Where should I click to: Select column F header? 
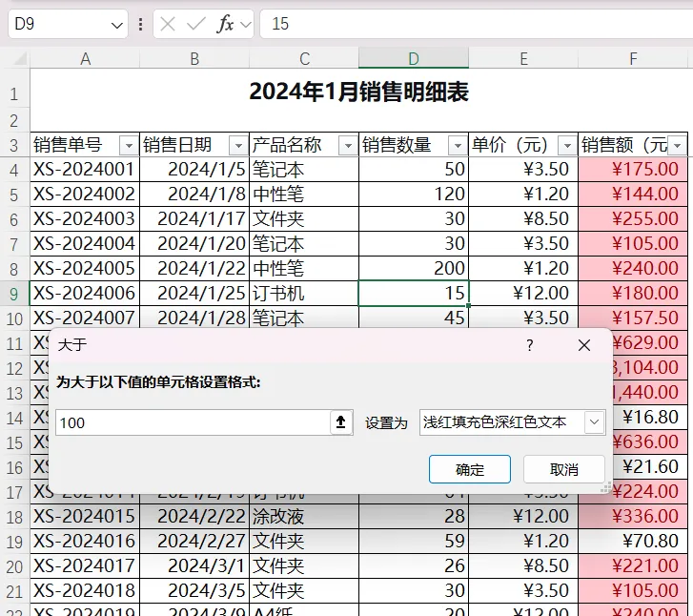(633, 59)
